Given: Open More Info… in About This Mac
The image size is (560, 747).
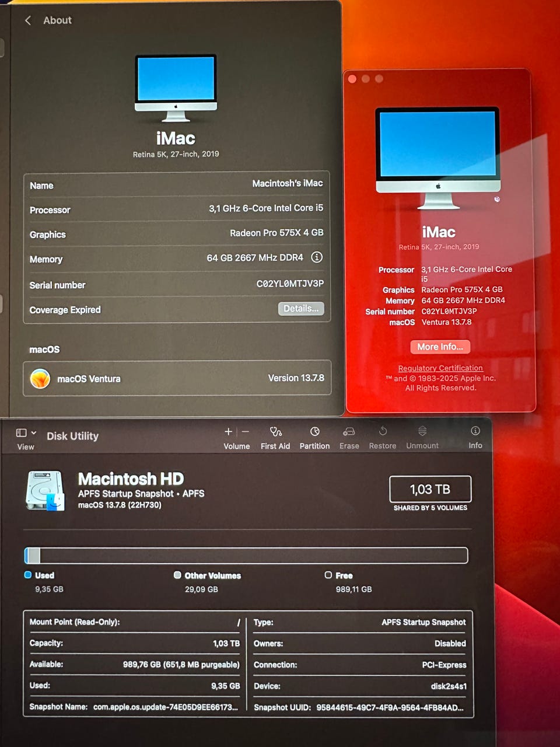Looking at the screenshot, I should point(440,347).
